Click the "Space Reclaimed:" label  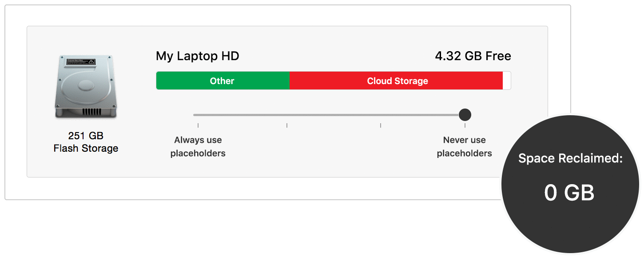(570, 159)
